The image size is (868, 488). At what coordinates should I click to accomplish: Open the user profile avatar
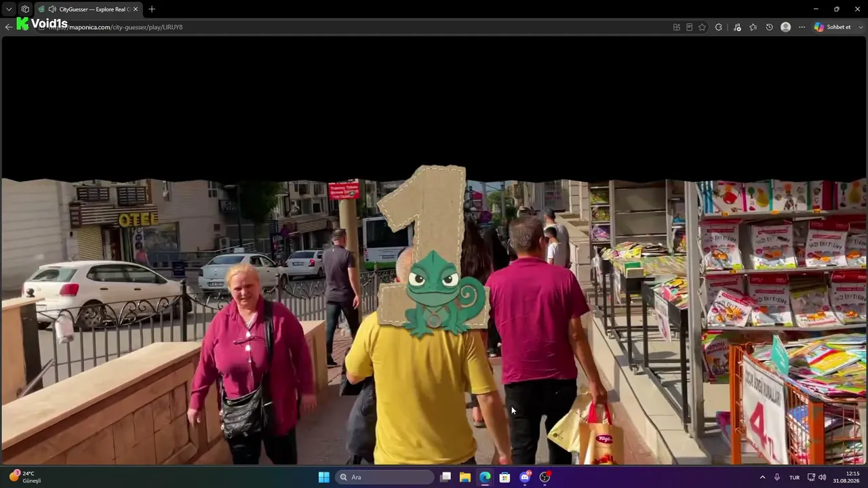click(x=786, y=27)
